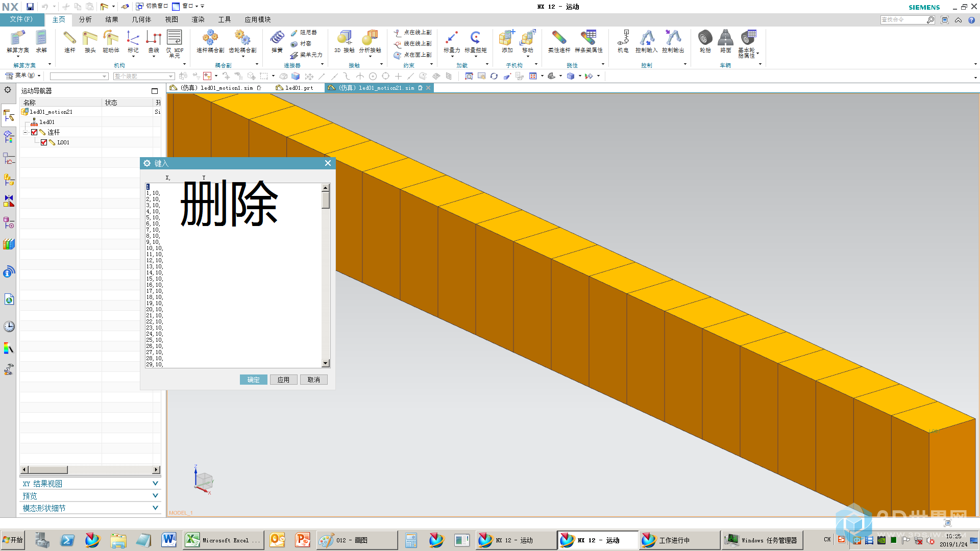Expand the 机构 ribbon group options arrow
The width and height of the screenshot is (980, 551).
click(x=184, y=64)
